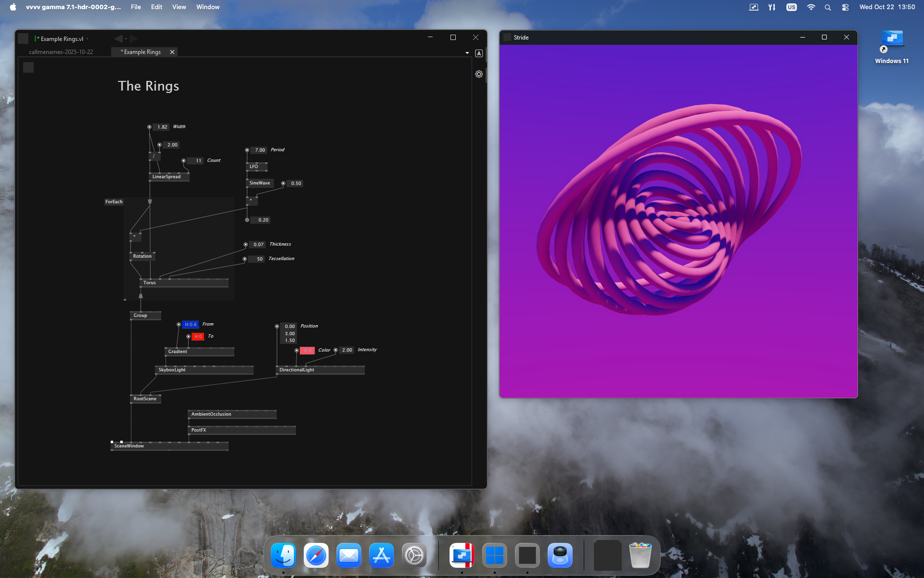Click the red To color swatch
Screen dimensions: 924x578
tap(198, 337)
